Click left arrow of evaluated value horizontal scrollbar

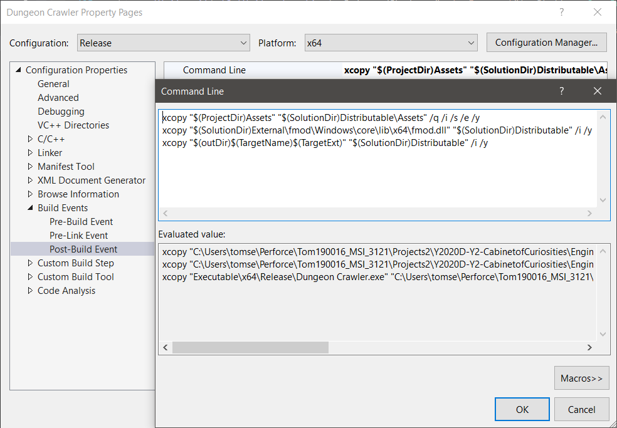tap(165, 347)
